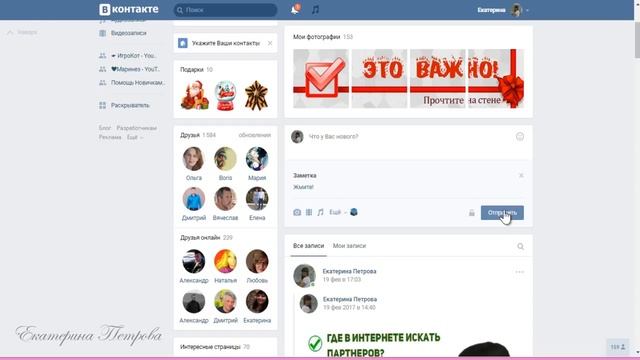The image size is (640, 360).
Task: Open the reposted Екатерина Петрова name
Action: tap(350, 299)
